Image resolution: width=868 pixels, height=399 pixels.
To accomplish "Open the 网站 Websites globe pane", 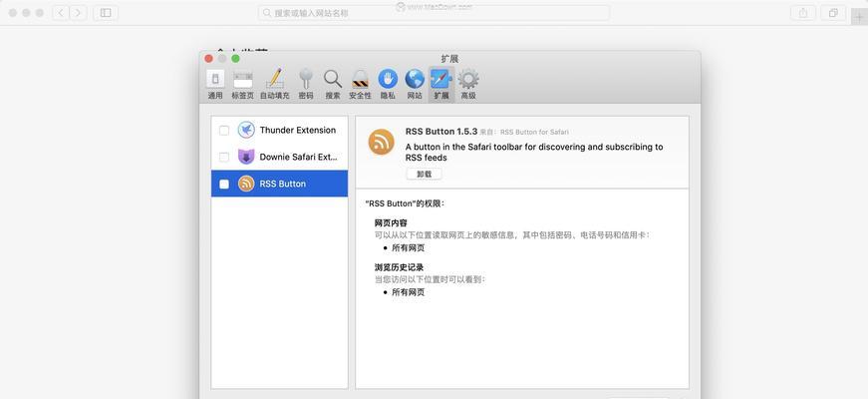I will (415, 85).
